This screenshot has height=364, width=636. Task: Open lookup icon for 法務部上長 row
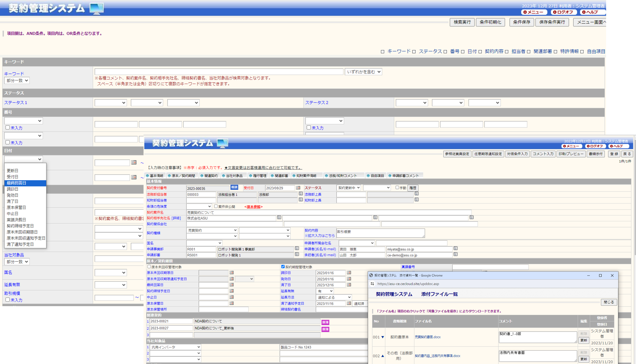(417, 194)
